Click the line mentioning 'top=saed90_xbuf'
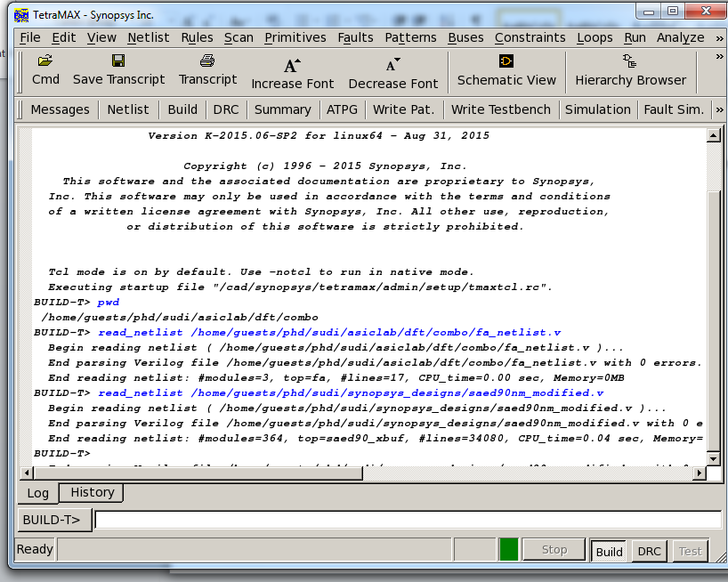This screenshot has height=582, width=728. tap(376, 439)
